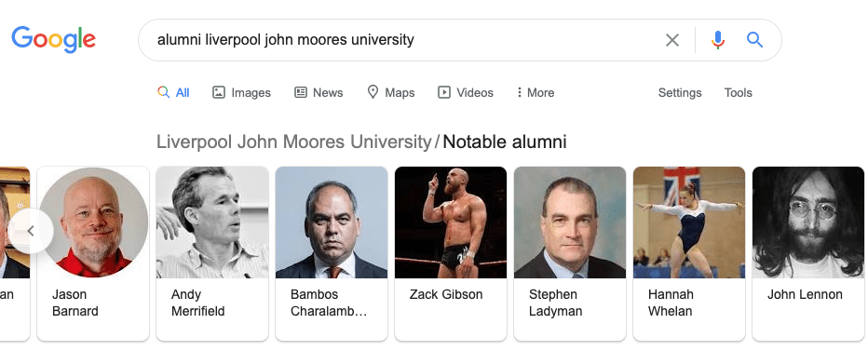Open search Tools

pyautogui.click(x=738, y=93)
